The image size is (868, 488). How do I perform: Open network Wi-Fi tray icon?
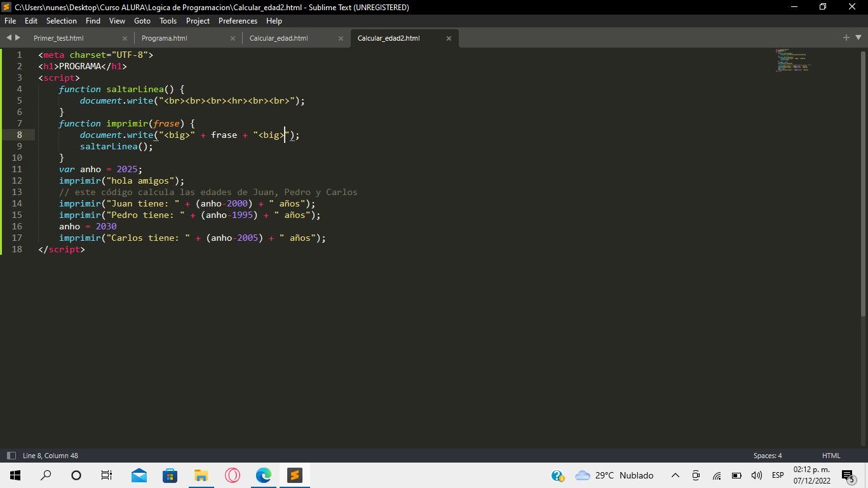click(x=717, y=475)
